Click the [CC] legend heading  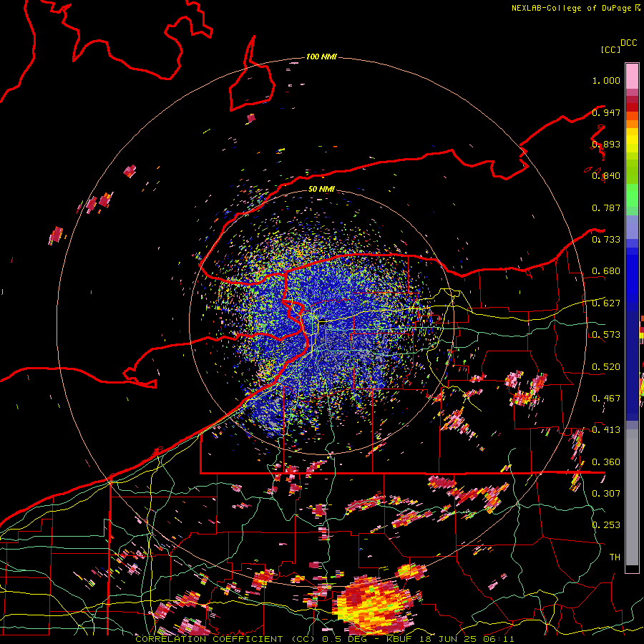coord(610,49)
